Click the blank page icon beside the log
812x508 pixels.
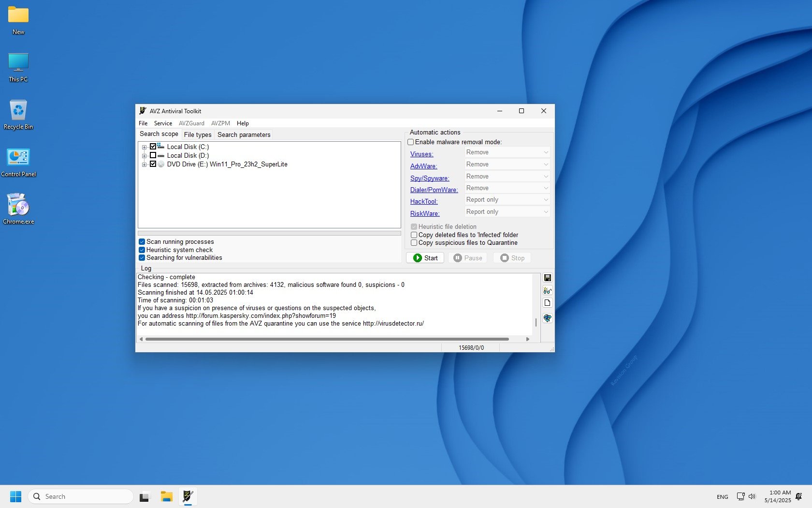click(x=547, y=303)
